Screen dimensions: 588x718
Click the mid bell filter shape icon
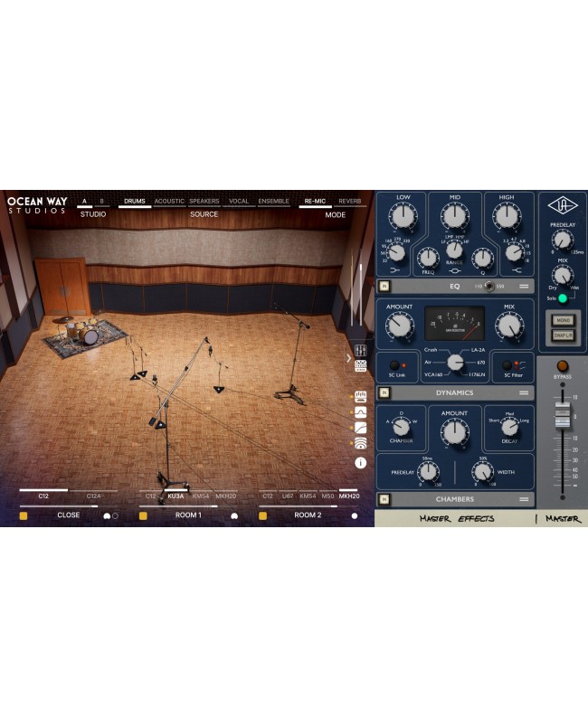click(455, 271)
